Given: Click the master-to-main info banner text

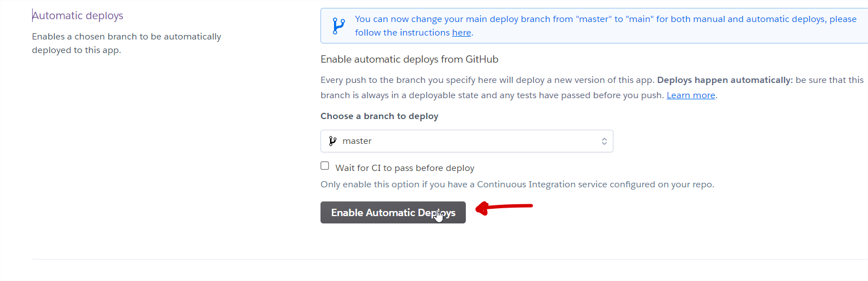Looking at the screenshot, I should [x=606, y=19].
